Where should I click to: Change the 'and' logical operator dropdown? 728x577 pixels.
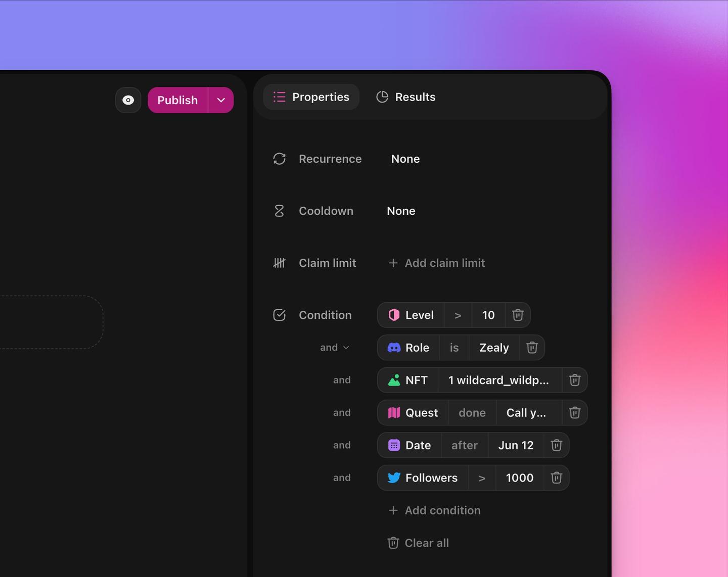(x=335, y=348)
